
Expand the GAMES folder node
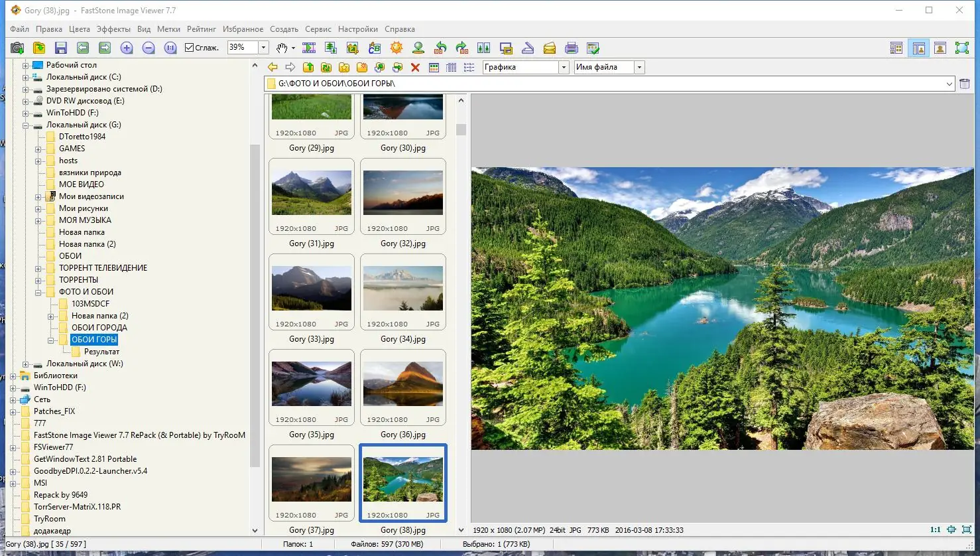[38, 149]
